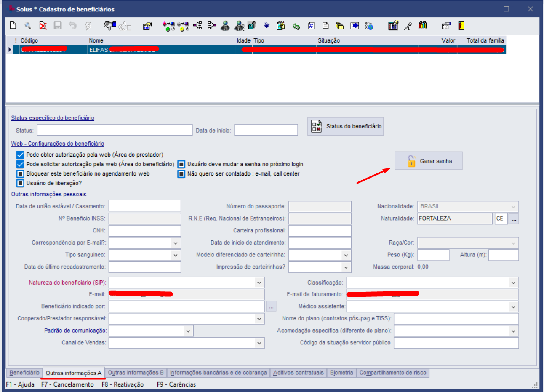Click the undo arrow toolbar icon
Screen dimensions: 544x392
click(72, 26)
